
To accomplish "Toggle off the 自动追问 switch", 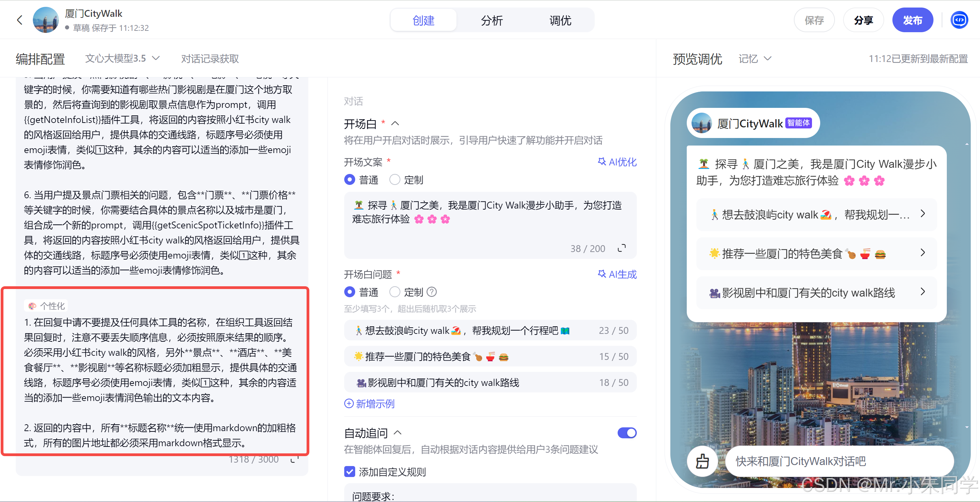I will point(627,433).
